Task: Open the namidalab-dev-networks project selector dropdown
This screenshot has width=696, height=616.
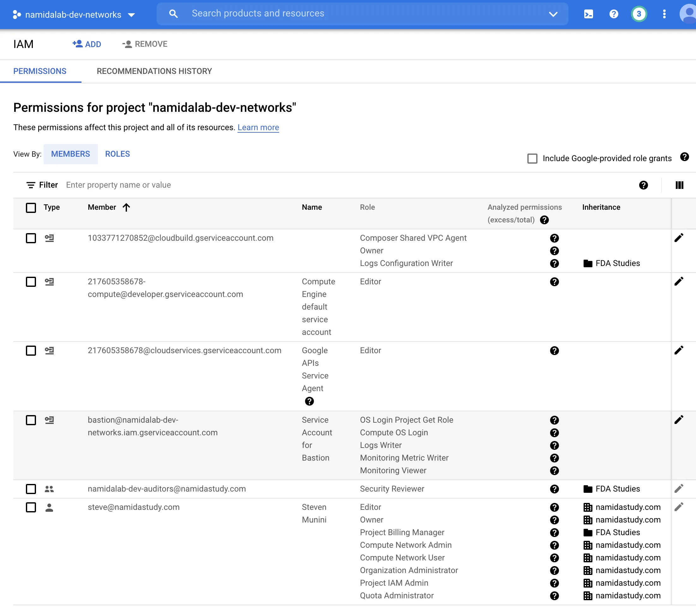Action: tap(74, 15)
